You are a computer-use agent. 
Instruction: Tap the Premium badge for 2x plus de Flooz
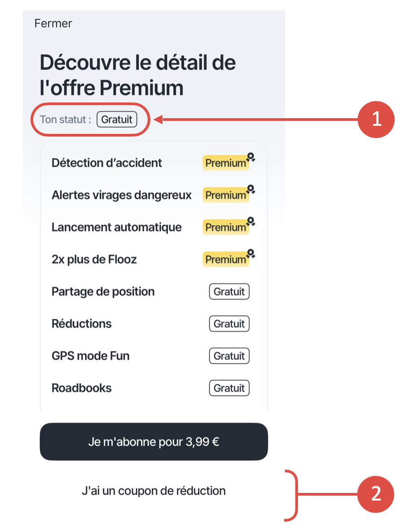click(226, 259)
